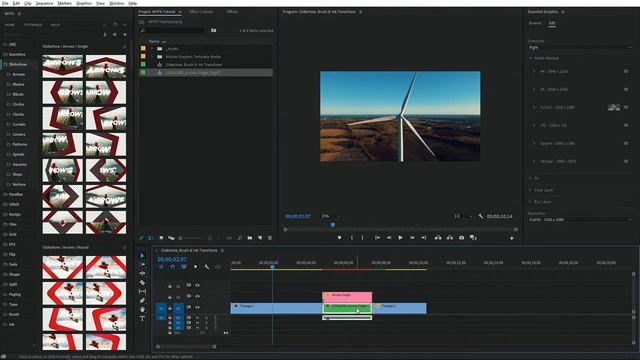This screenshot has height=360, width=640.
Task: Open the Resolution dropdown in Essential Graphics
Action: (x=580, y=220)
